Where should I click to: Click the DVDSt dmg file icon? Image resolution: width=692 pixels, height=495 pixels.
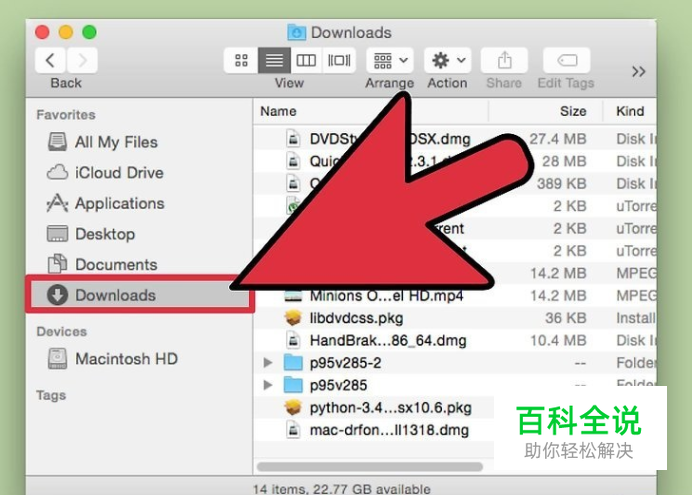point(293,139)
